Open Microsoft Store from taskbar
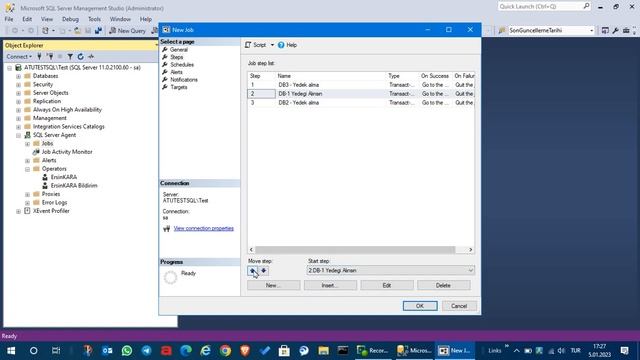The image size is (640, 360). (284, 350)
